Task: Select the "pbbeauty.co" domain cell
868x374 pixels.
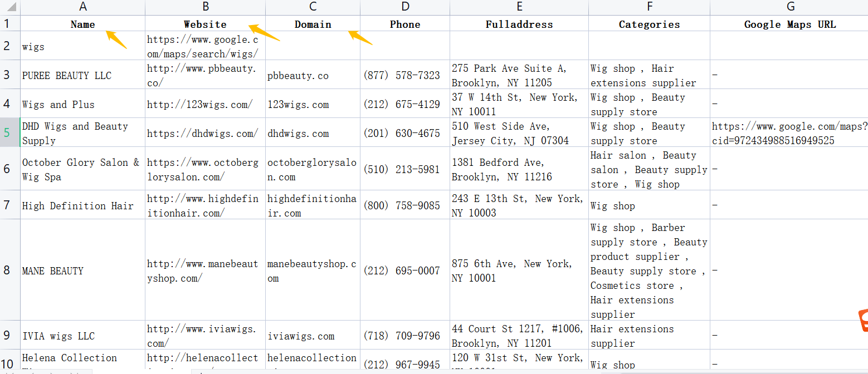Action: tap(313, 75)
